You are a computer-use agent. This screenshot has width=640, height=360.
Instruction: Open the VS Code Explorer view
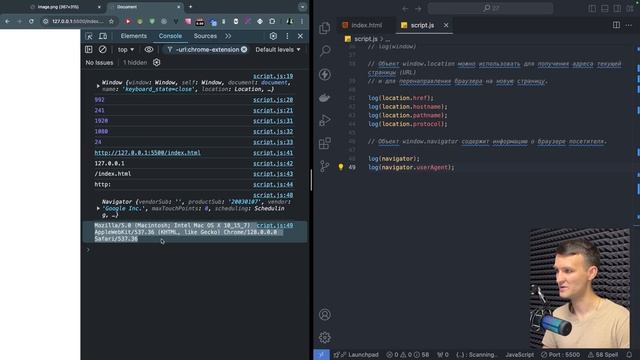(325, 28)
